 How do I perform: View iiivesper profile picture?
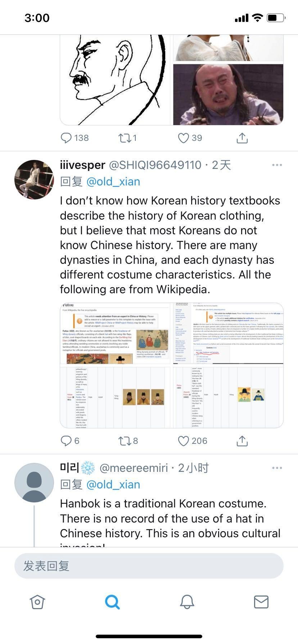pos(34,180)
